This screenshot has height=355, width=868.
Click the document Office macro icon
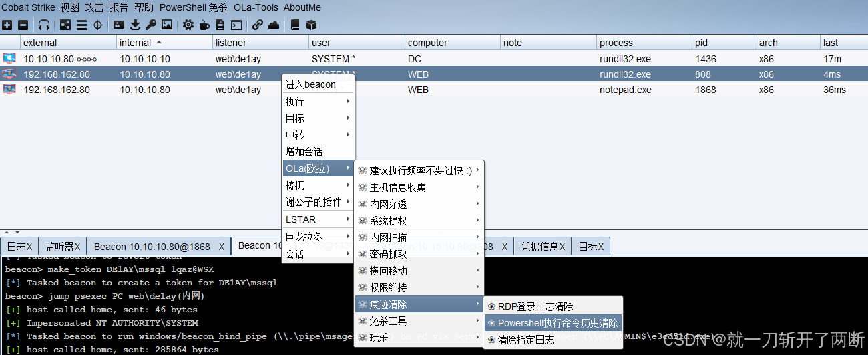(220, 25)
